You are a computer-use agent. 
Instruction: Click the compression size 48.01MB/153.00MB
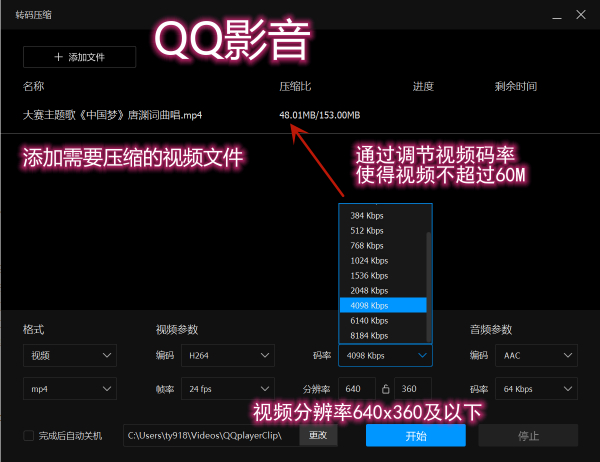320,115
